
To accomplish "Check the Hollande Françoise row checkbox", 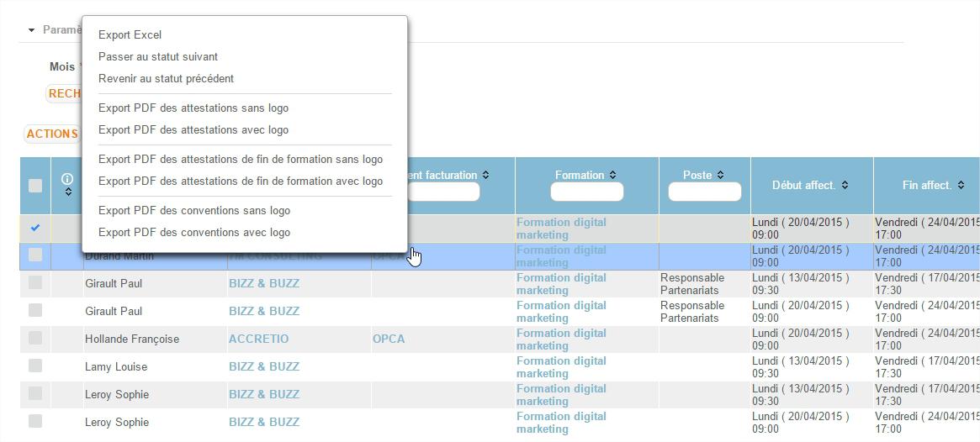I will [x=35, y=338].
